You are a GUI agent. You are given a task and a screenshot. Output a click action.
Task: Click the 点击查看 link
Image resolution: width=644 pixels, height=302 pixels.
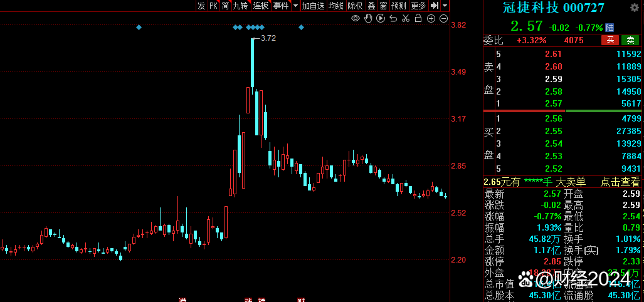tap(621, 182)
